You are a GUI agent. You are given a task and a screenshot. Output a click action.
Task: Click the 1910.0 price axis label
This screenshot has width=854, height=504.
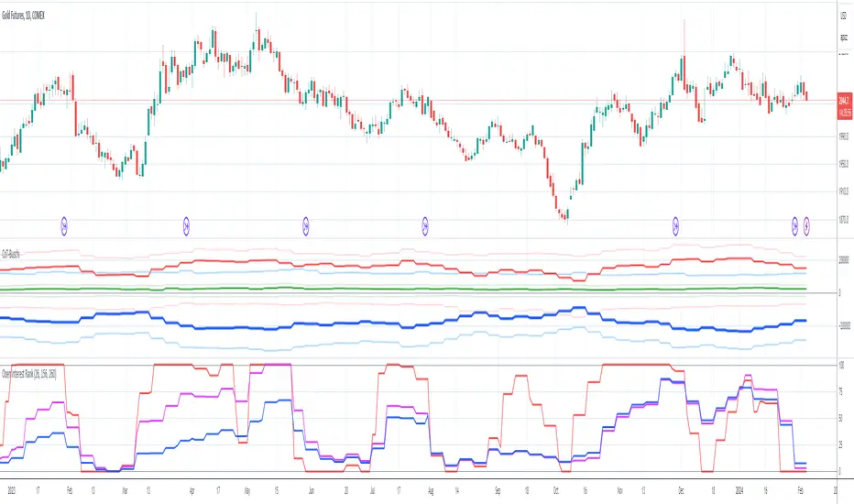pyautogui.click(x=844, y=192)
